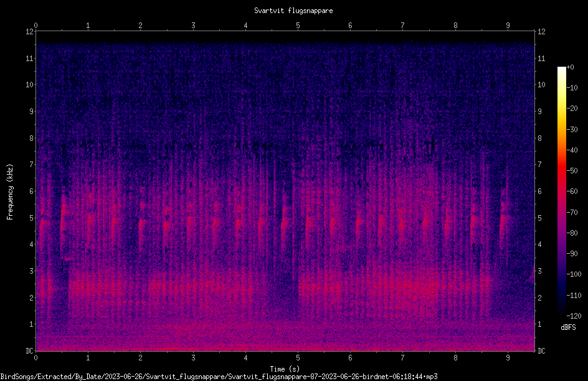Click the bird call note near 0.5 seconds
588x381 pixels.
coord(63,218)
